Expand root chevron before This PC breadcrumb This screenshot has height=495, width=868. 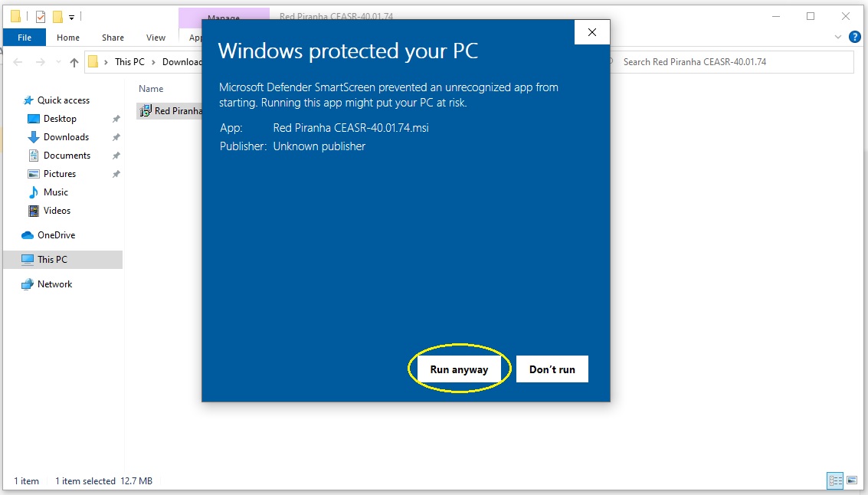pyautogui.click(x=106, y=62)
